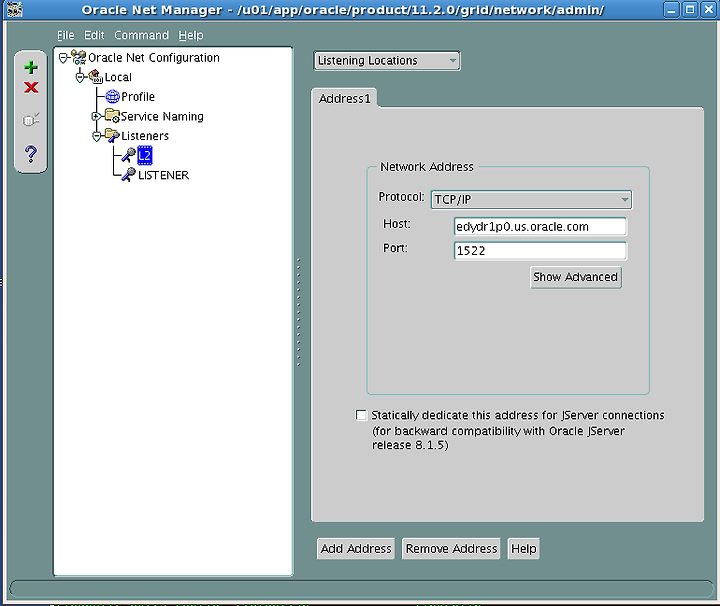Screen dimensions: 720x606
Task: Click the Listeners folder icon
Action: 112,135
